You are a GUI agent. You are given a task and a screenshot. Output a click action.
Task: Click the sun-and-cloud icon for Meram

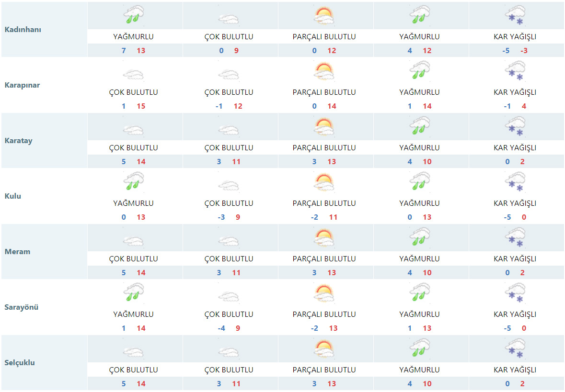click(324, 238)
